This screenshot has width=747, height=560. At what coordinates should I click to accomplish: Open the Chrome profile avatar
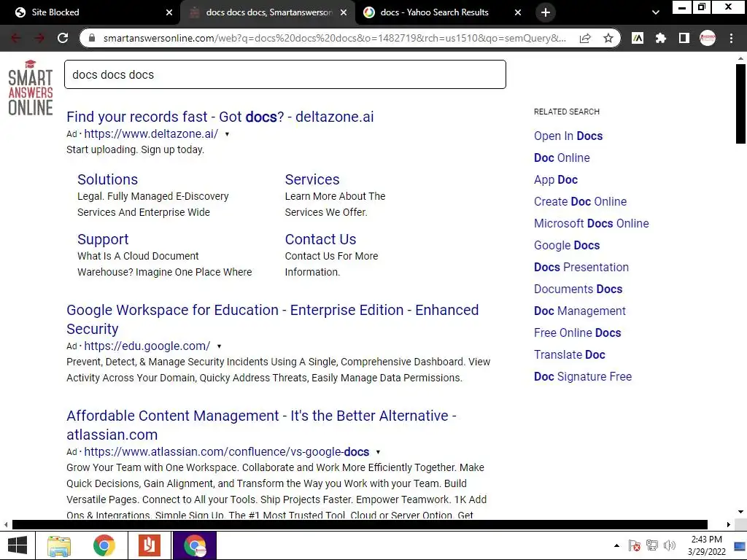pyautogui.click(x=708, y=38)
